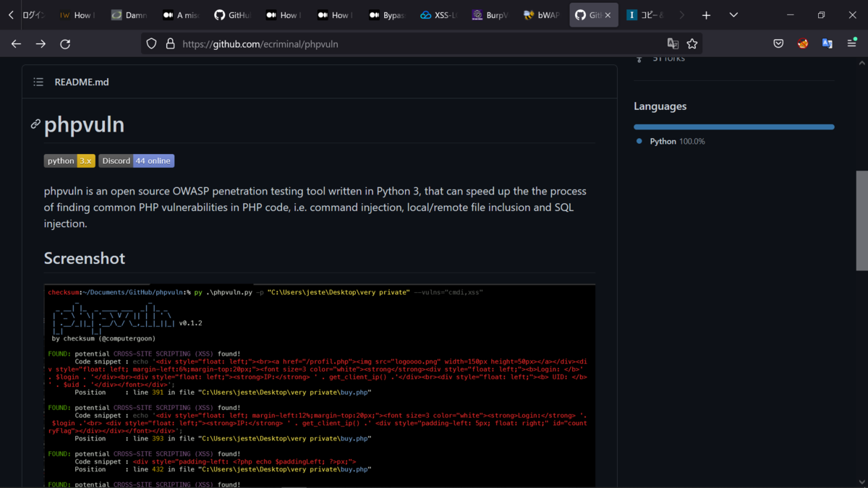Viewport: 868px width, 488px height.
Task: Open the red fox extension icon
Action: tap(803, 44)
